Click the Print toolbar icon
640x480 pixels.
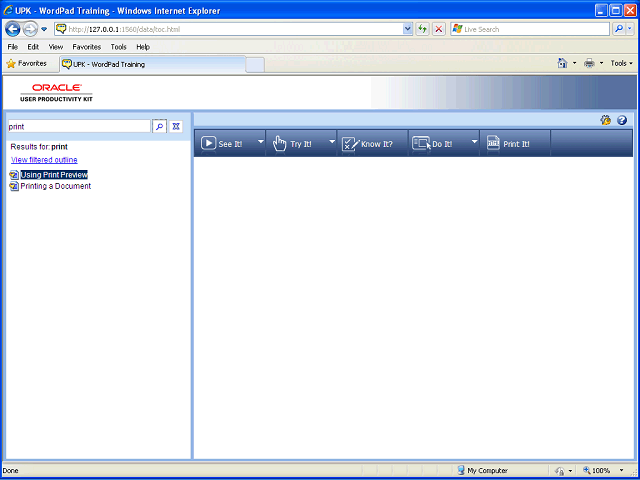(589, 63)
